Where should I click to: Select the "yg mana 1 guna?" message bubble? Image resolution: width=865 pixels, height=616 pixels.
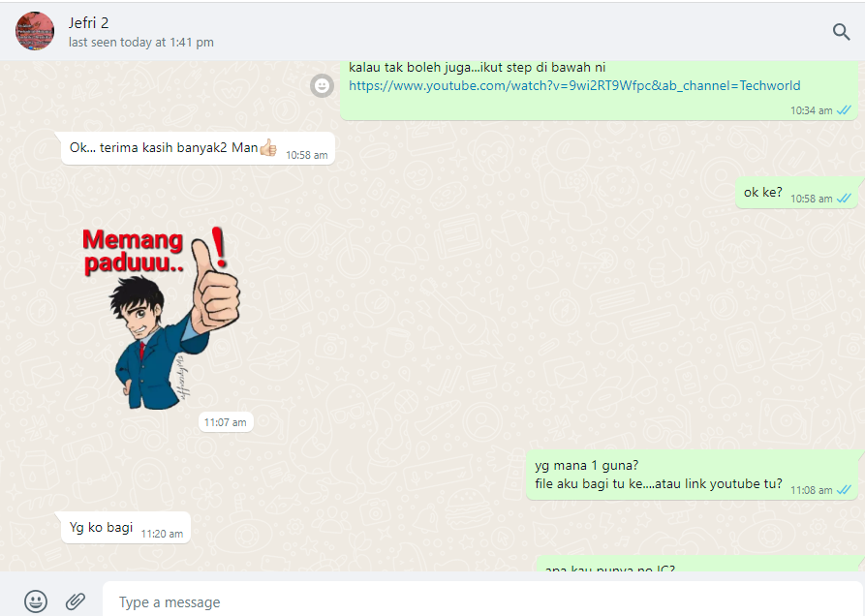658,475
